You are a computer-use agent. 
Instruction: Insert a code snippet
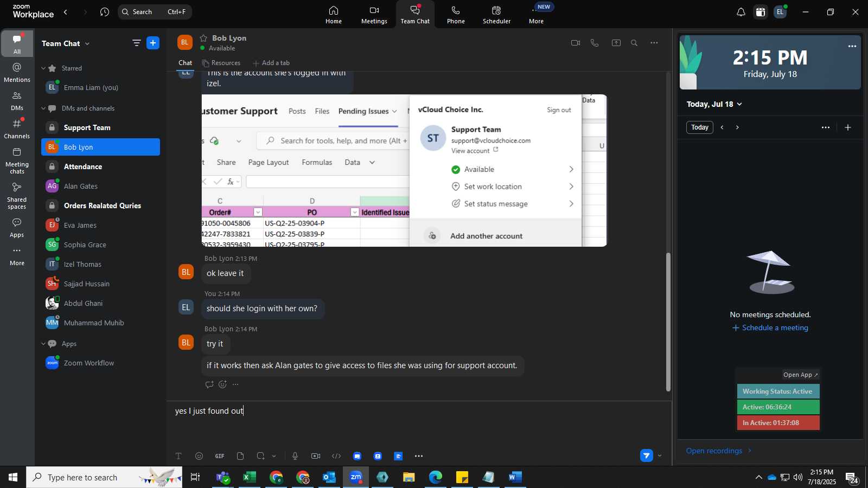coord(336,456)
